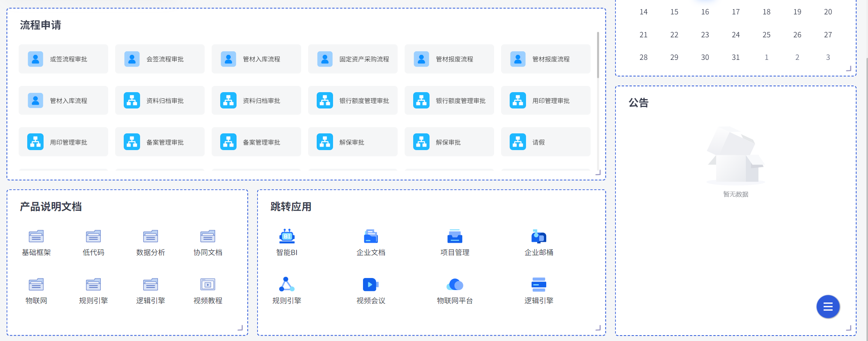Select calendar date 18
The width and height of the screenshot is (868, 341).
point(766,12)
